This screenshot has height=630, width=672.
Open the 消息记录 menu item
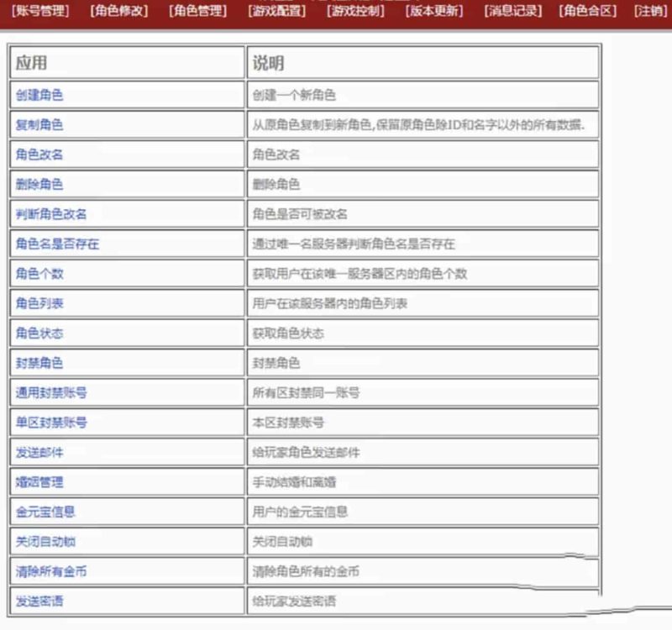513,11
